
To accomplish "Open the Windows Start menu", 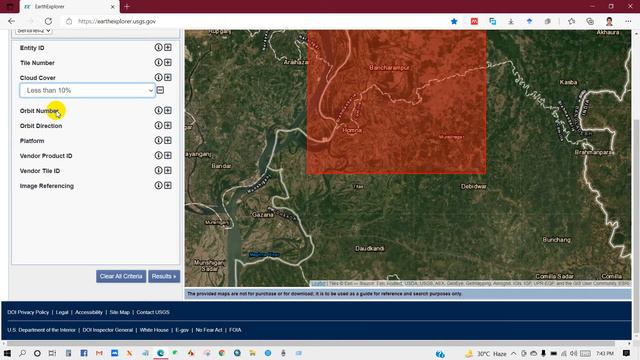I will pos(7,353).
